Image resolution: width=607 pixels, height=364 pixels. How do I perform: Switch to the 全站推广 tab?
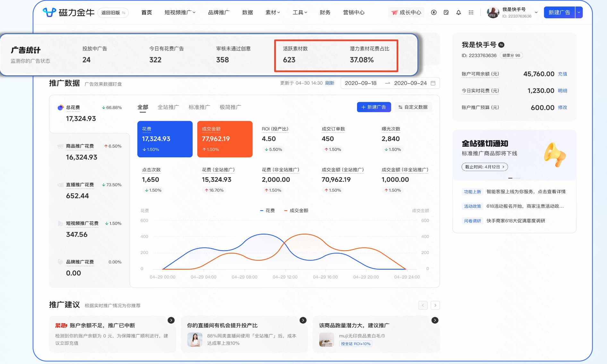(168, 107)
